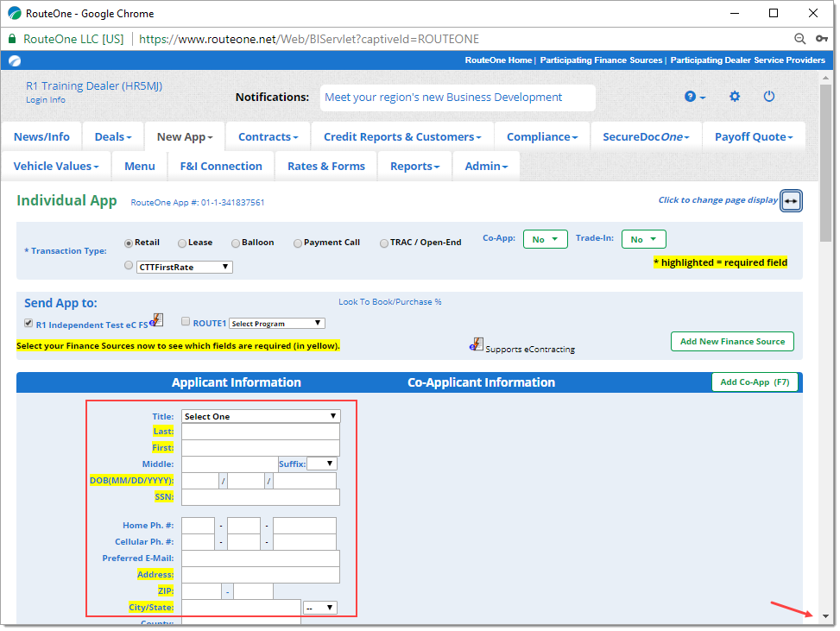Focus the Last name input field
The height and width of the screenshot is (631, 840).
point(261,432)
